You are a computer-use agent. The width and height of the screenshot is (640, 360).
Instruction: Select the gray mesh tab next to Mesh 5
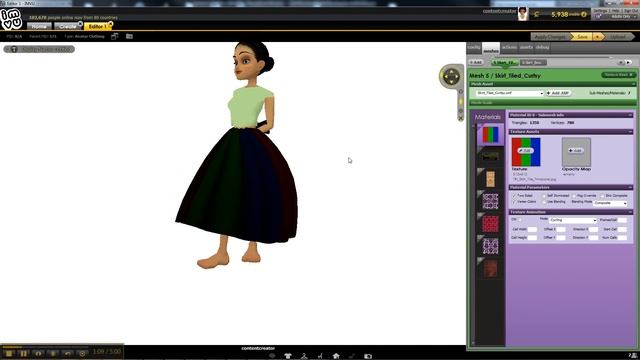click(533, 62)
